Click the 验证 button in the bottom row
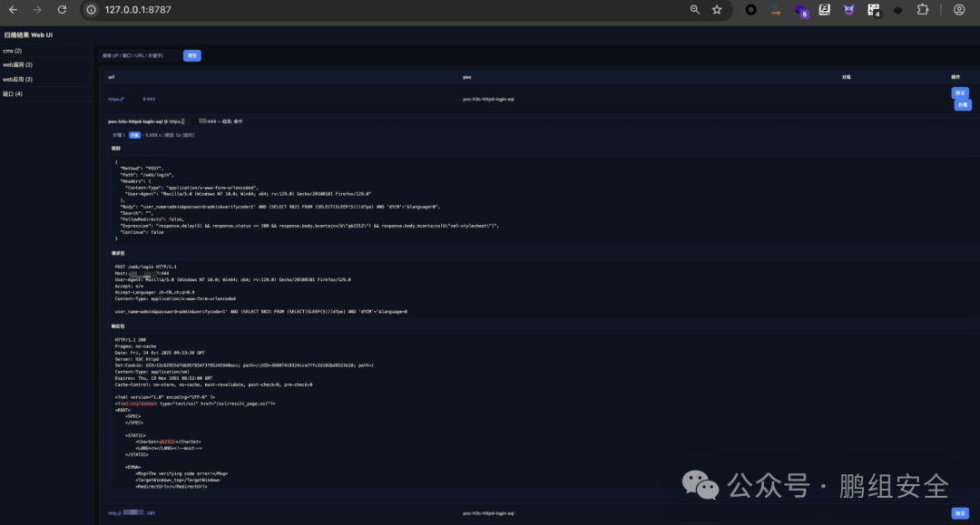The width and height of the screenshot is (980, 525). pyautogui.click(x=960, y=513)
